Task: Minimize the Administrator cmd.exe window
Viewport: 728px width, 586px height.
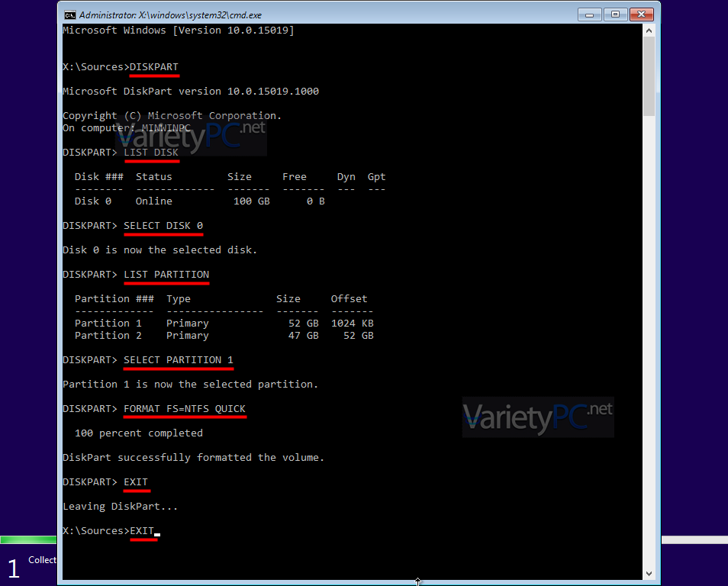Action: 590,14
